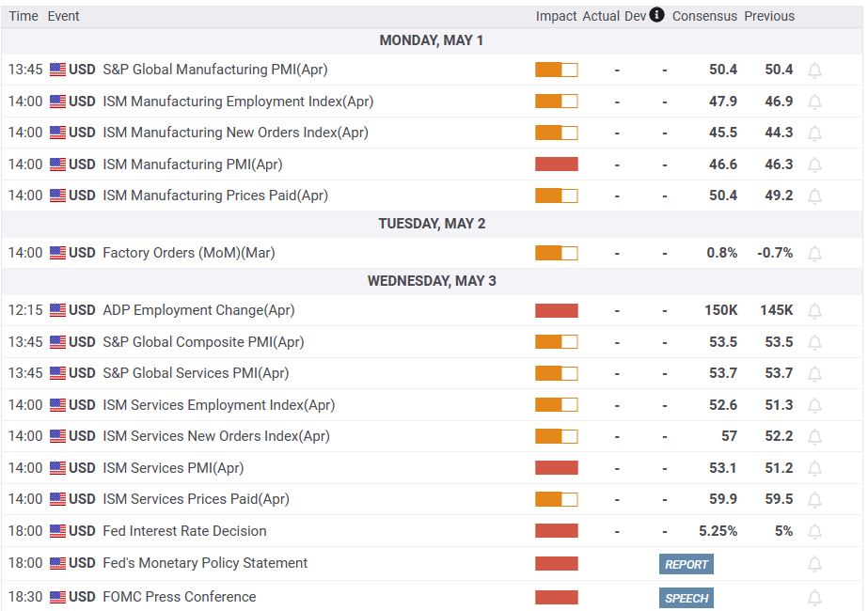The height and width of the screenshot is (611, 868).
Task: Click bell icon for Fed Interest Rate Decision
Action: (814, 532)
